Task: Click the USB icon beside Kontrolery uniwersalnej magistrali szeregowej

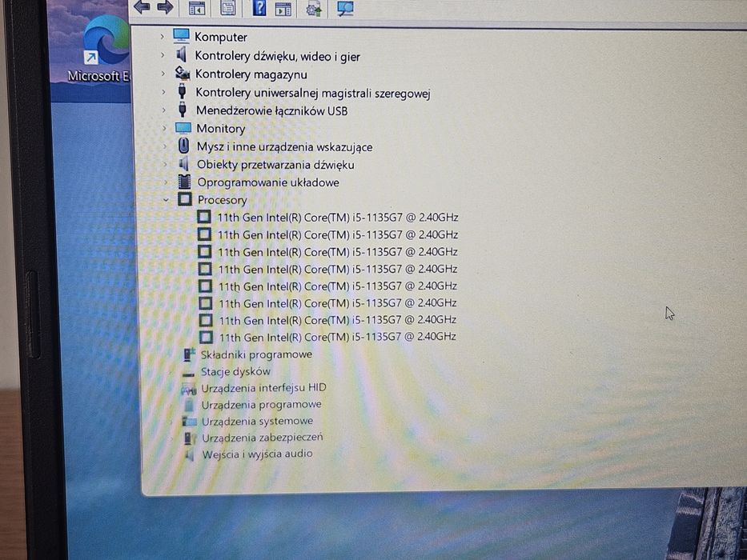Action: 182,91
